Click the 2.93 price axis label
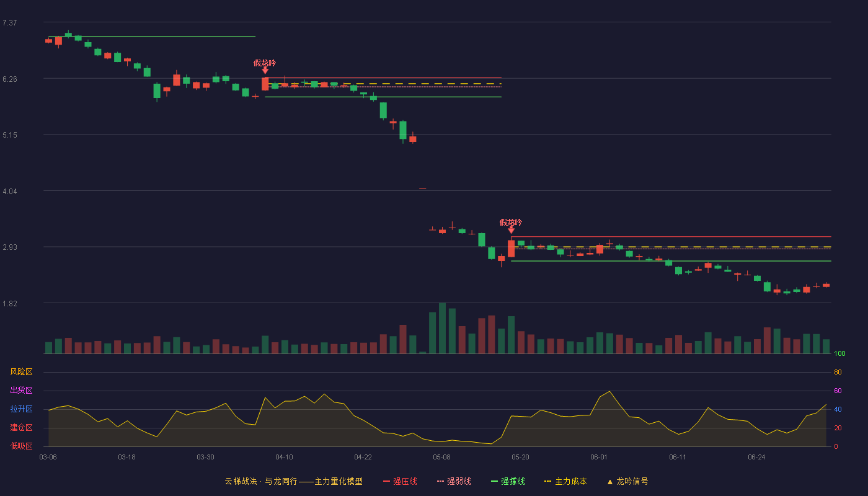The height and width of the screenshot is (496, 868). (9, 247)
